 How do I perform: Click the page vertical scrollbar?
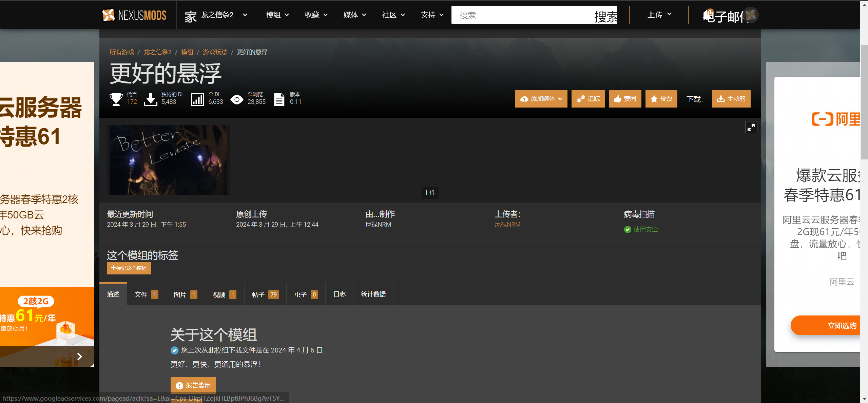pos(864,102)
